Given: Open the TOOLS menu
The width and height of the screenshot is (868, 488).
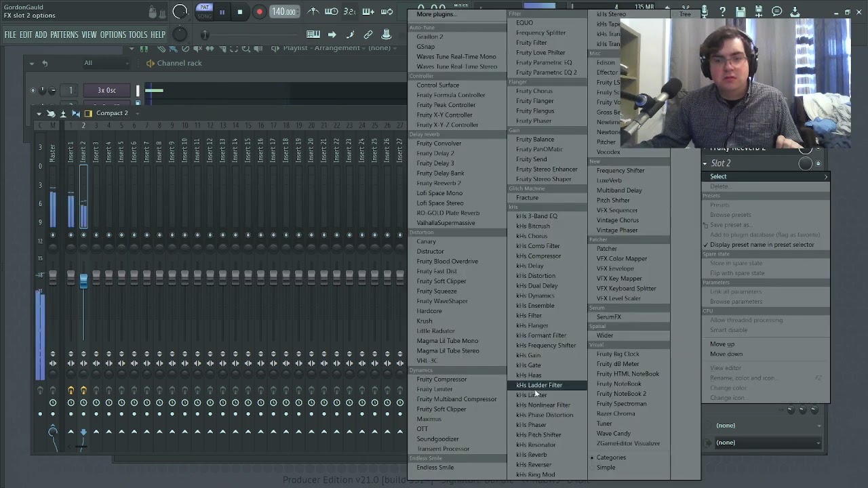Looking at the screenshot, I should 138,35.
